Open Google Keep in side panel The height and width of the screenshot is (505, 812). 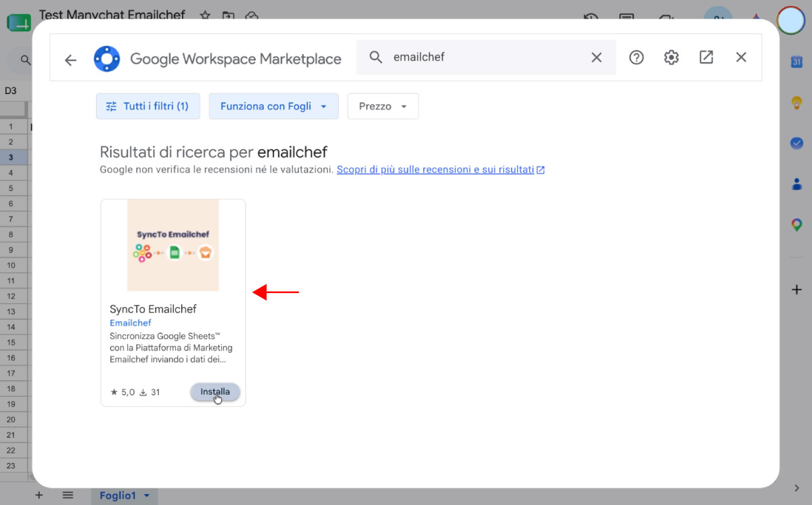pyautogui.click(x=796, y=103)
